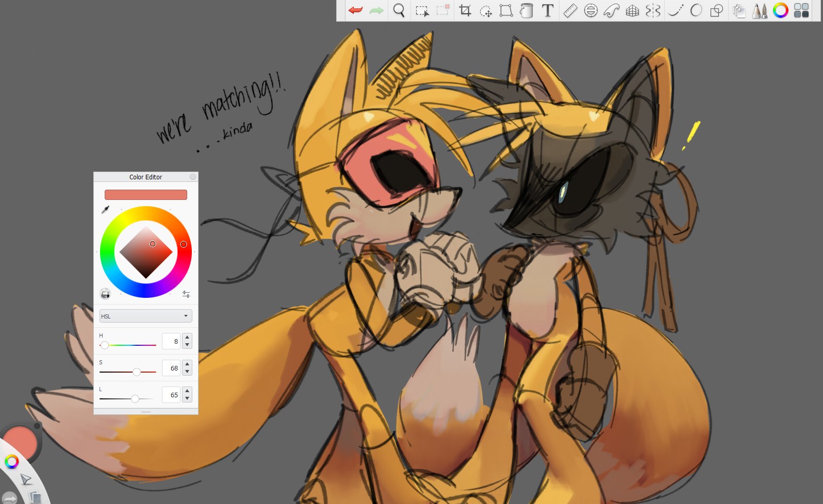Screen dimensions: 823x504
Task: Decrease the S value with down arrow
Action: click(187, 372)
